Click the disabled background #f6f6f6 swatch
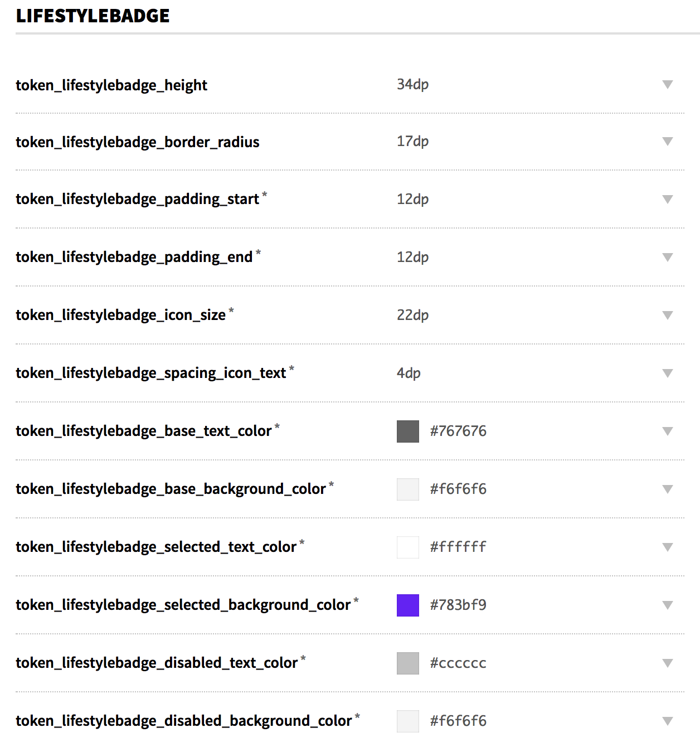 pos(407,721)
